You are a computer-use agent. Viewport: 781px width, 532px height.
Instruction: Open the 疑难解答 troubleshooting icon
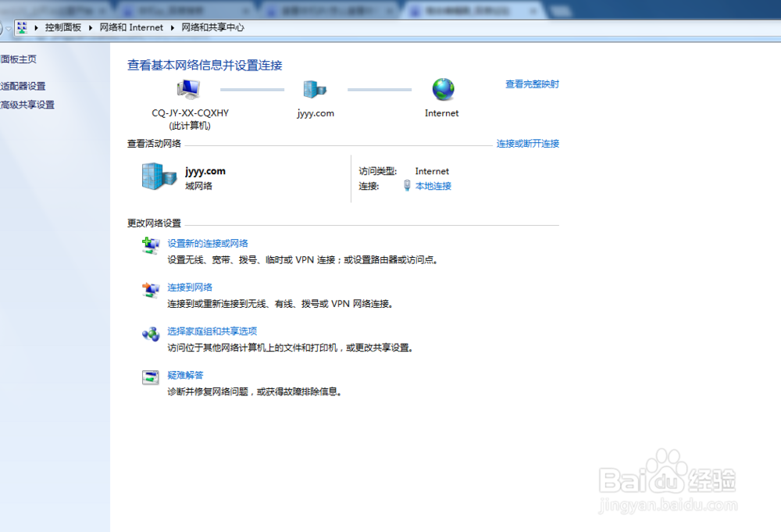click(x=151, y=376)
